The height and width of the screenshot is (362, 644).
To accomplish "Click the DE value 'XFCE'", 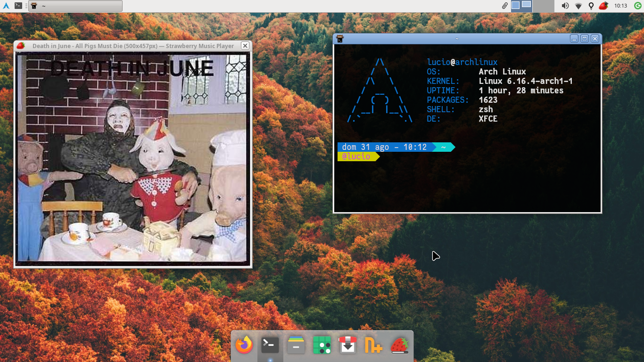I will (488, 119).
